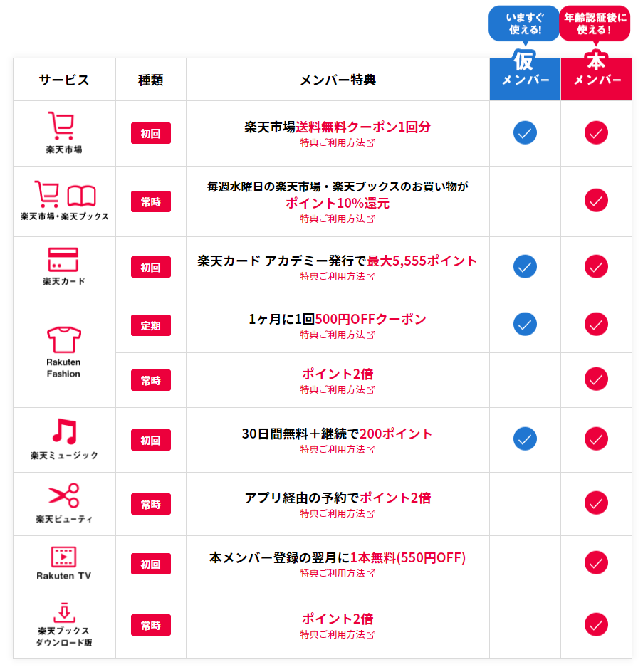Click the Rakuten TV video icon
The width and height of the screenshot is (643, 672).
point(63,557)
